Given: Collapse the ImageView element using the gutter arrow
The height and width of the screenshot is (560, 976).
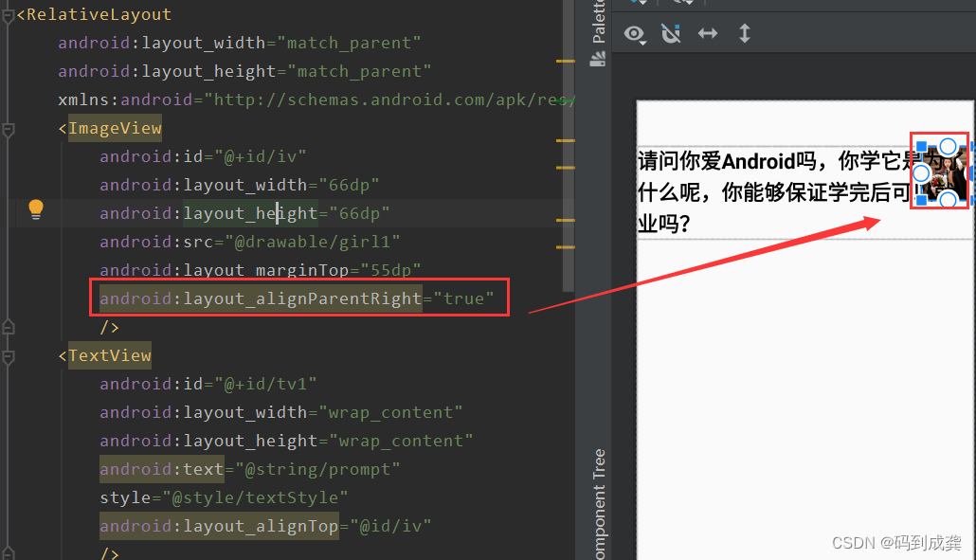Looking at the screenshot, I should tap(8, 128).
